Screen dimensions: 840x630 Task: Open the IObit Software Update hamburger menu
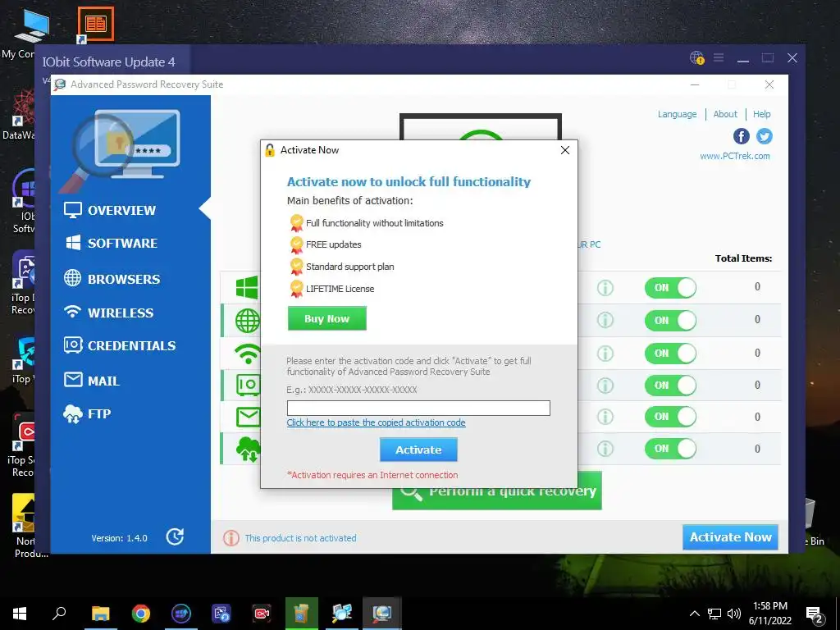click(x=719, y=57)
